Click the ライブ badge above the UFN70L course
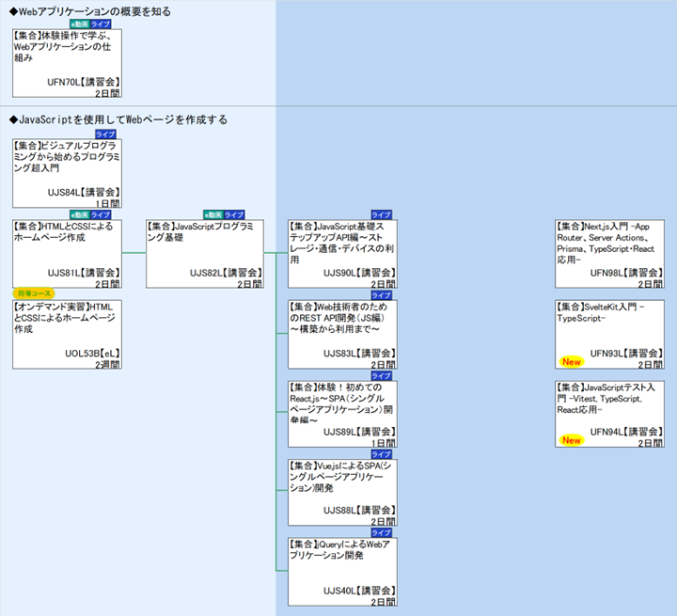Screen dimensions: 677x616 point(101,24)
